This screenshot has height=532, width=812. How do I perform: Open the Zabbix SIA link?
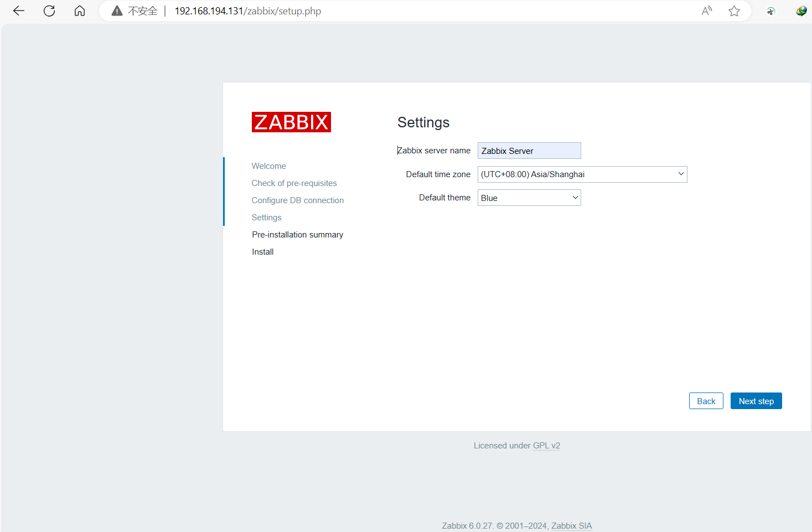coord(572,526)
